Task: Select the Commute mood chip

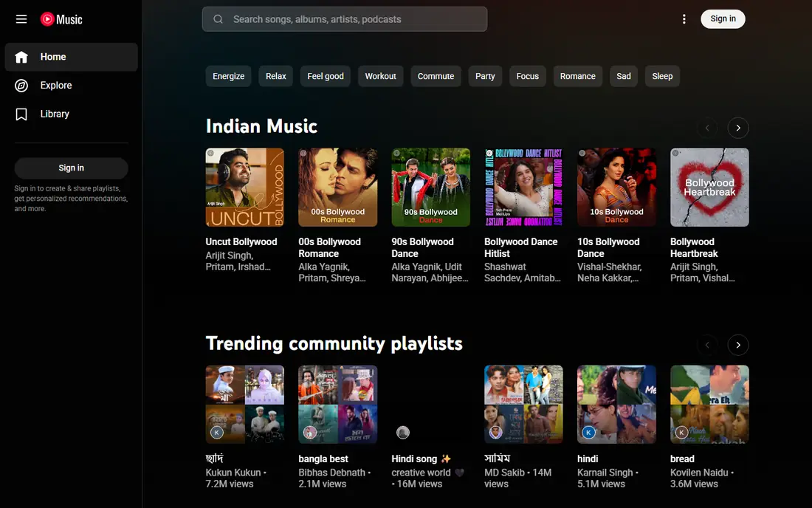Action: (x=436, y=76)
